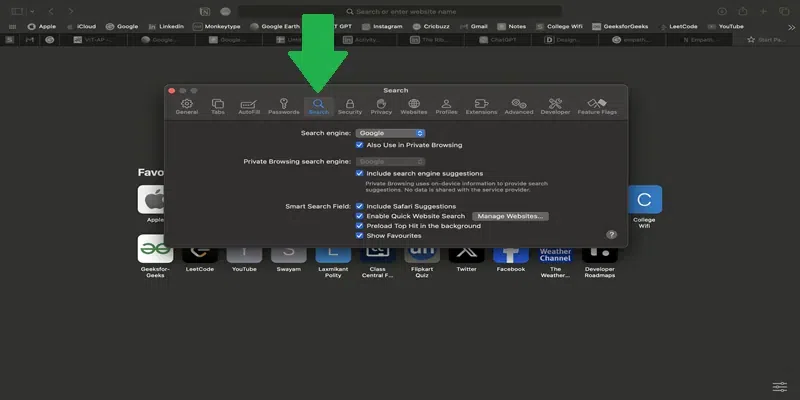Switch to the Security tab
Viewport: 800px width, 400px height.
pyautogui.click(x=350, y=106)
